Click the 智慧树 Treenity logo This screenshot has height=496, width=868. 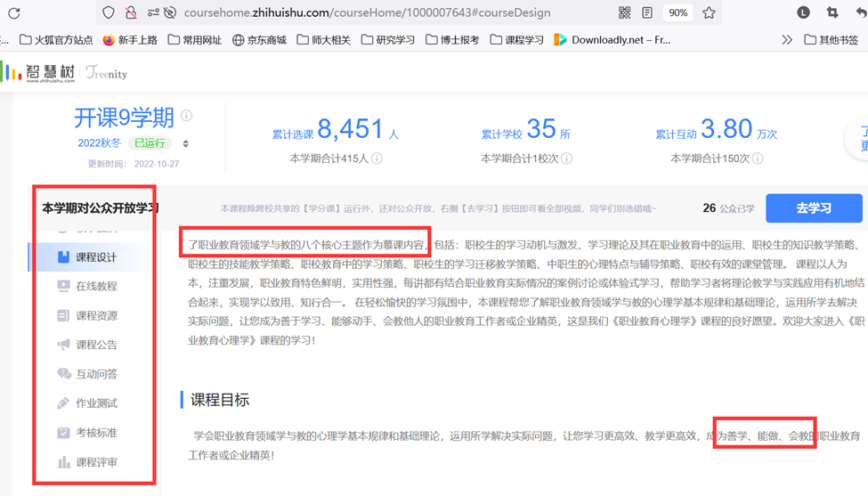65,72
